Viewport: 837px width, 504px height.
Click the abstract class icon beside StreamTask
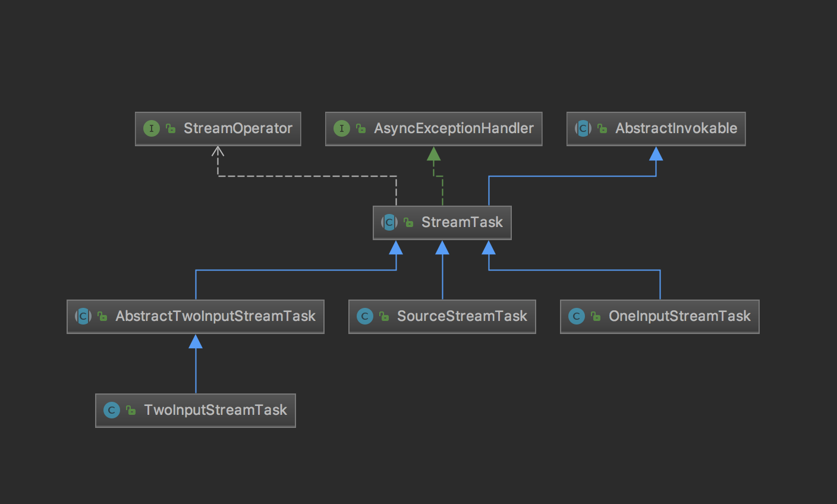(x=389, y=222)
